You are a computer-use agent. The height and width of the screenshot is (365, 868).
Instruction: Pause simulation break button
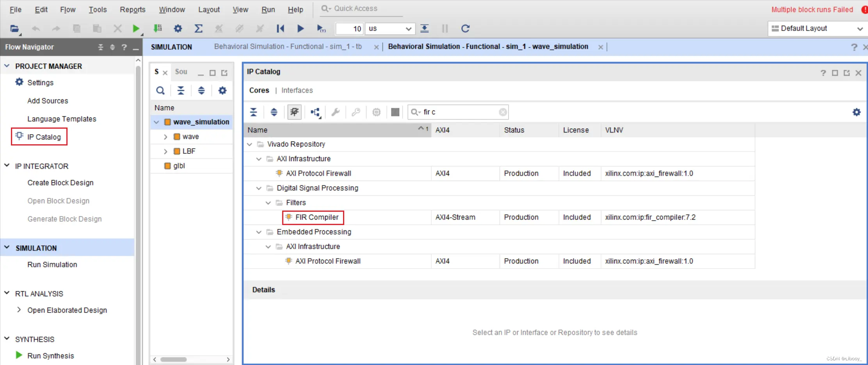click(445, 28)
